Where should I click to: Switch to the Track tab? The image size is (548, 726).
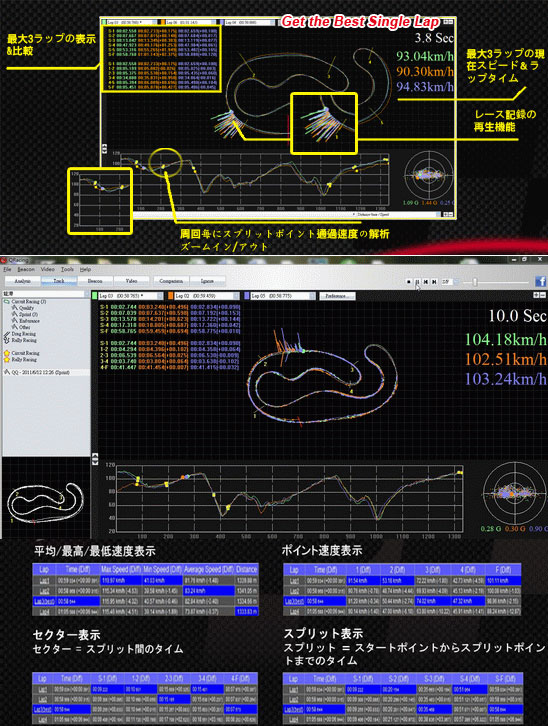[59, 281]
